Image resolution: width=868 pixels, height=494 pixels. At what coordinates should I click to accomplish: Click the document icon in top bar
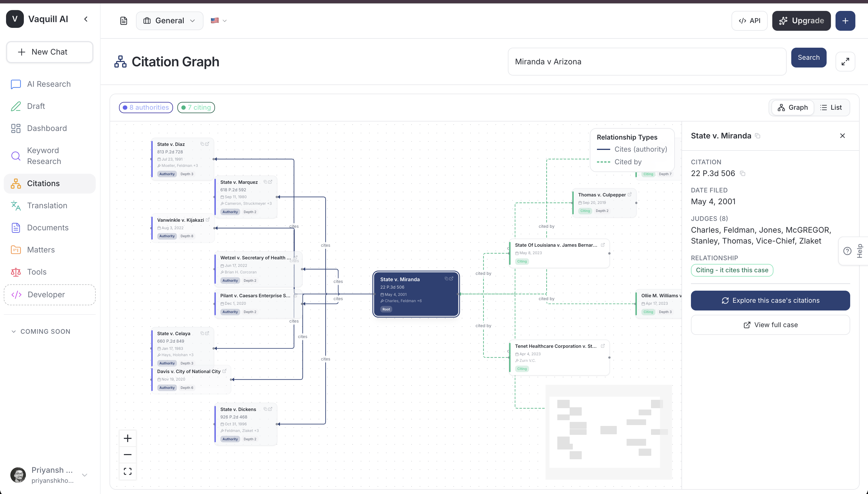(124, 21)
